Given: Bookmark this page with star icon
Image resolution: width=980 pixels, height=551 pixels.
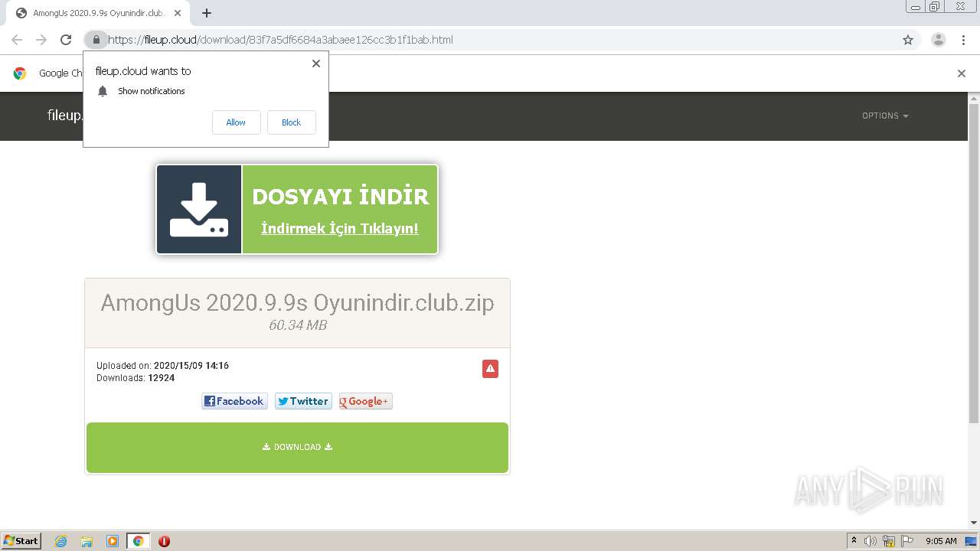Looking at the screenshot, I should (x=908, y=40).
